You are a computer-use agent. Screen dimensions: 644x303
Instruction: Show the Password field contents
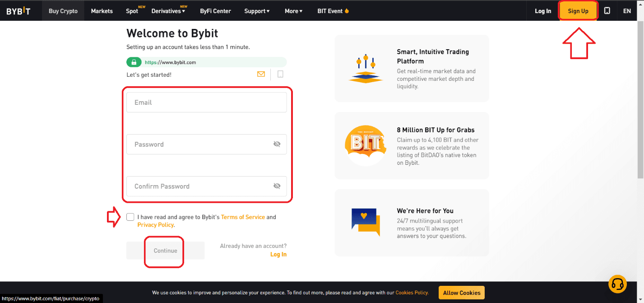[x=277, y=144]
